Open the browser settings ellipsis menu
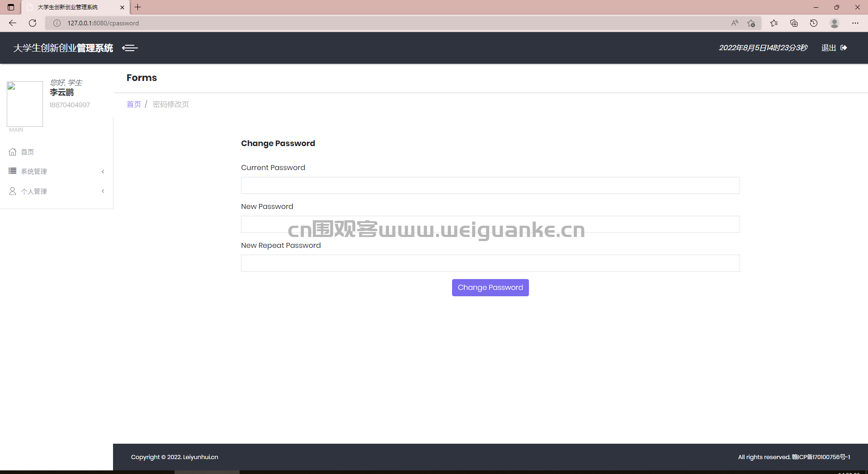The image size is (868, 474). [855, 23]
